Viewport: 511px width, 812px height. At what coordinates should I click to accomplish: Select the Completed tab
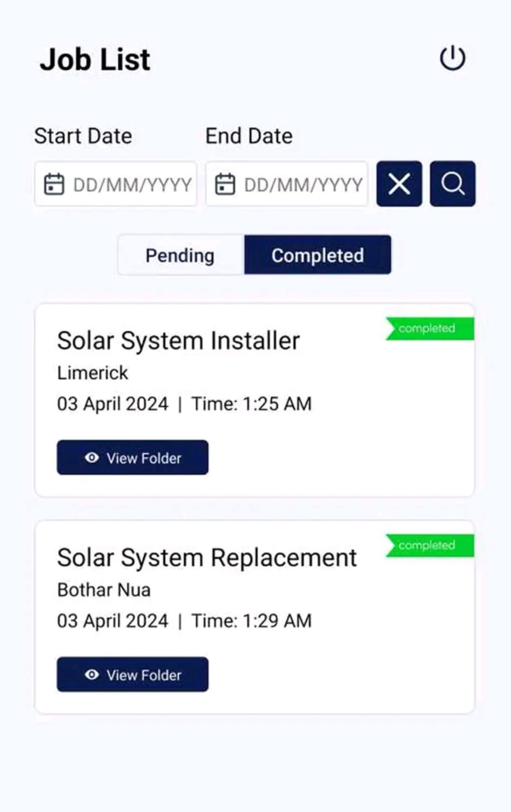(x=317, y=255)
